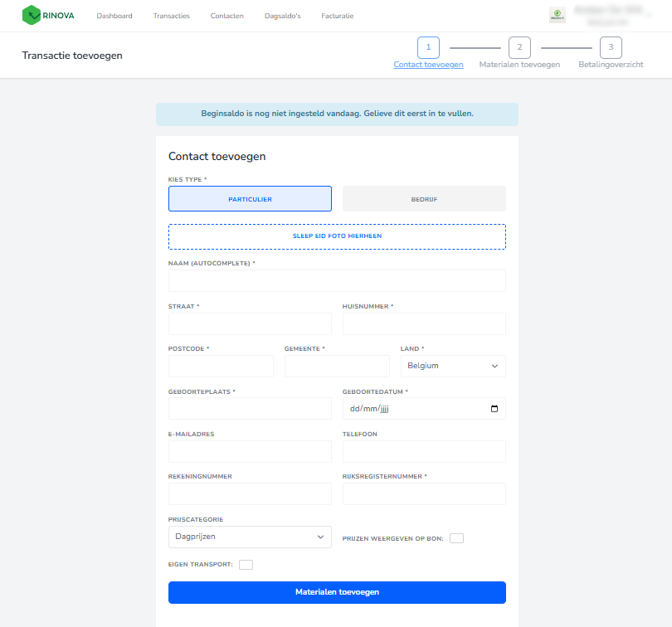672x627 pixels.
Task: Enable Prijzen weergeven op bon checkbox
Action: (x=456, y=538)
